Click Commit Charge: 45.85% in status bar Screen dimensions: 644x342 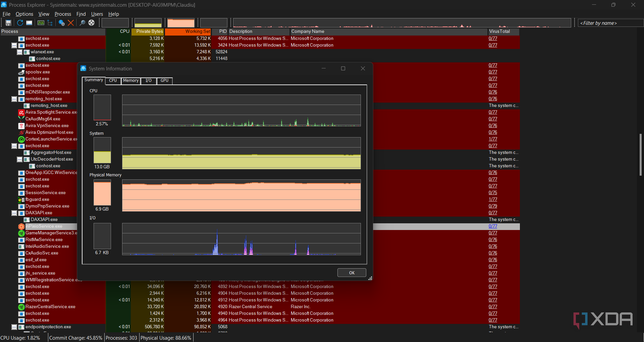pyautogui.click(x=76, y=338)
